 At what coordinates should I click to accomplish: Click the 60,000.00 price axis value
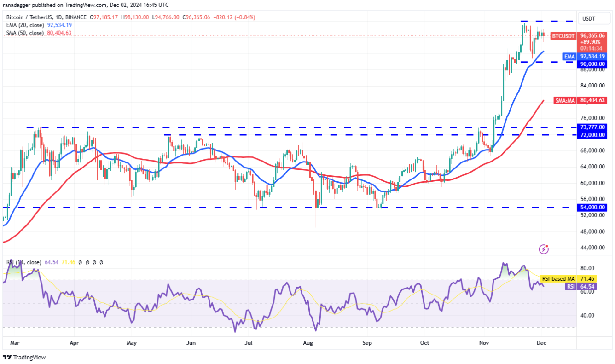[593, 183]
